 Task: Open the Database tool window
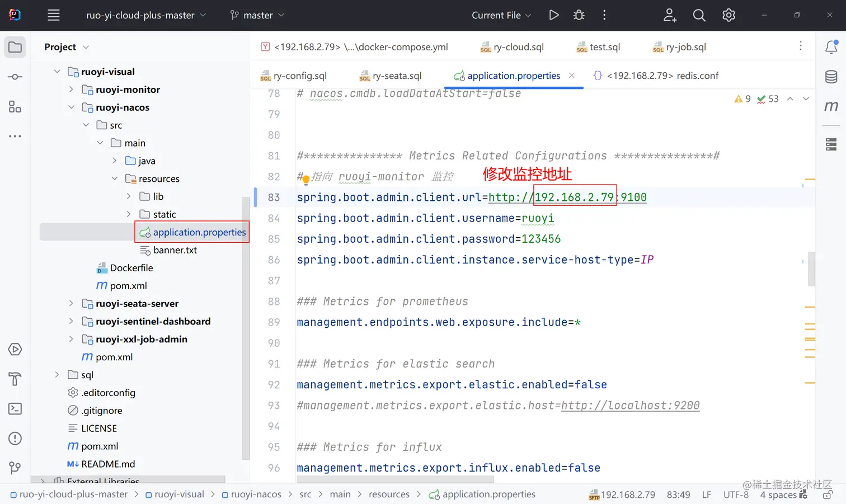(x=831, y=77)
